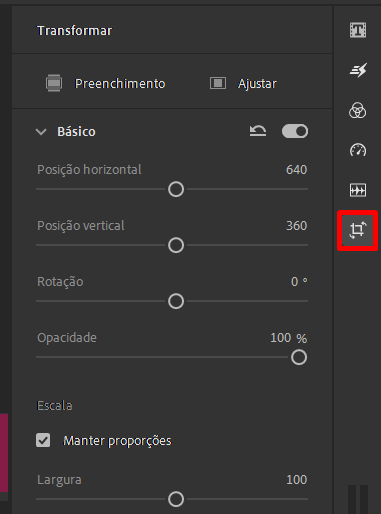The height and width of the screenshot is (514, 381).
Task: Reset the Básico section settings
Action: pyautogui.click(x=258, y=131)
